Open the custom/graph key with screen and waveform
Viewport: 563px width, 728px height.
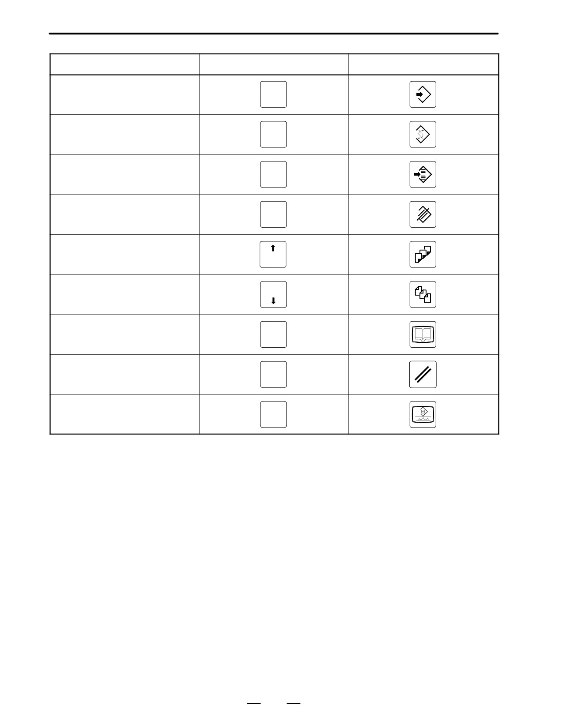point(423,414)
